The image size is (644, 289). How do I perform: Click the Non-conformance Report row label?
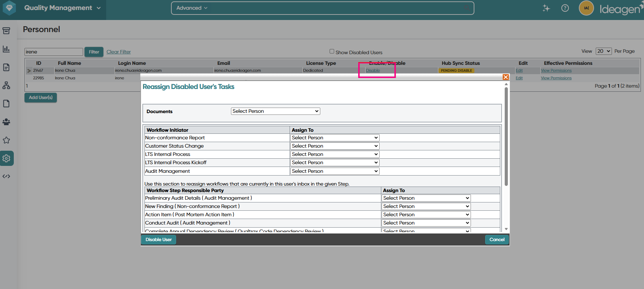pos(175,138)
